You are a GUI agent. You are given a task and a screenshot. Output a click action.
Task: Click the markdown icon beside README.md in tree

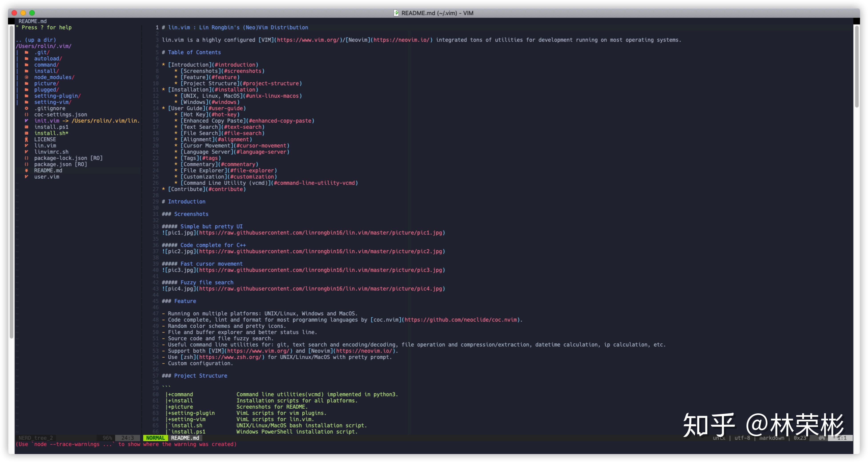pyautogui.click(x=26, y=170)
